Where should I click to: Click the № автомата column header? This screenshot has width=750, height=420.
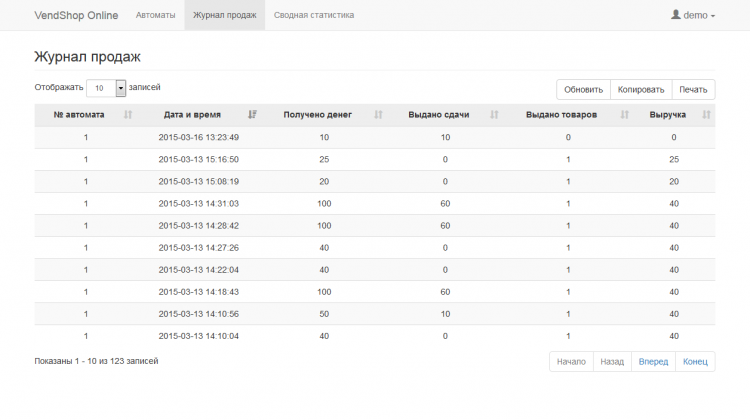86,115
